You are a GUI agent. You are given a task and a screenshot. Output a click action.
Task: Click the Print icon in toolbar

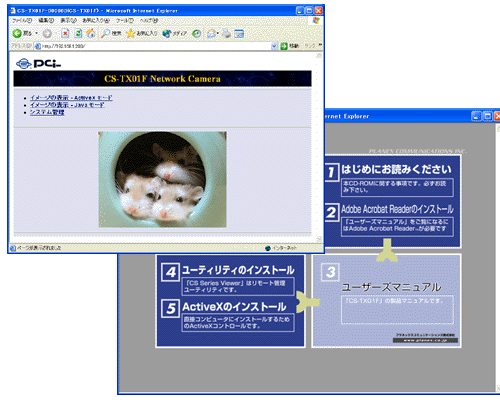click(226, 33)
